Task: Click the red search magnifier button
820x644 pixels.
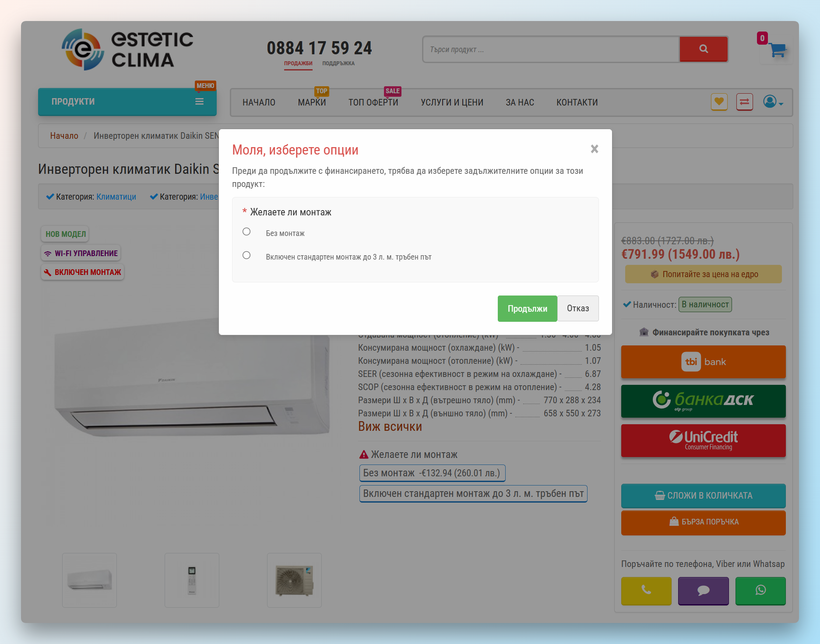Action: click(x=704, y=49)
